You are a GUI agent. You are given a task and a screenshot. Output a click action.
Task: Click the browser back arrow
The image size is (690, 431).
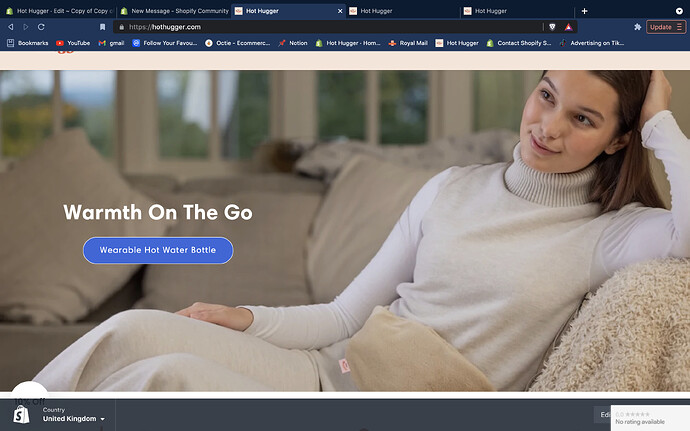(10, 27)
